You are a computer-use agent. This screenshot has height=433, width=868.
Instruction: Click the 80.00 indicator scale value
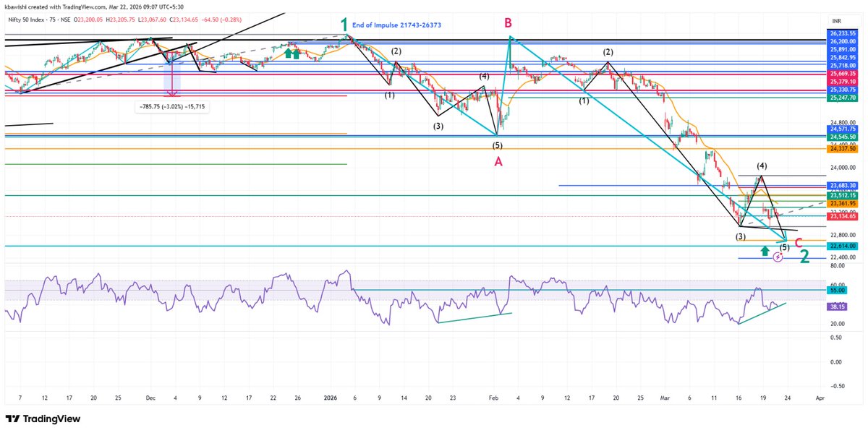pos(837,266)
